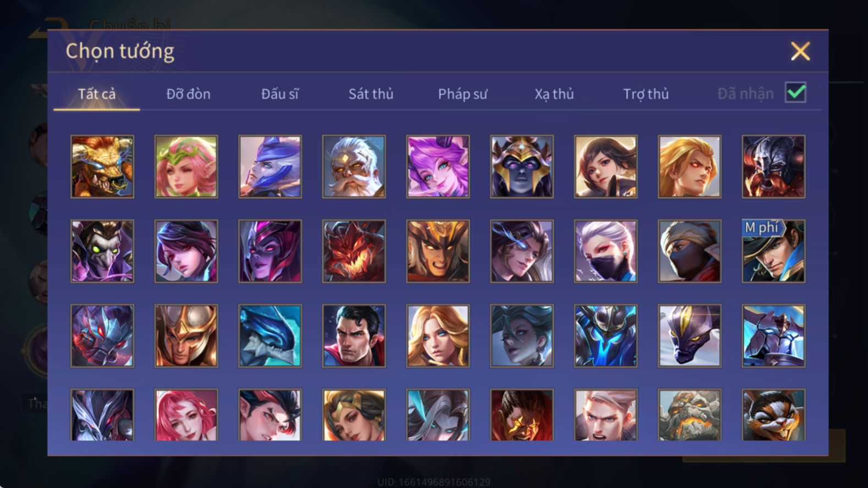Close the Chọn tướng dialog
The width and height of the screenshot is (868, 488).
800,51
